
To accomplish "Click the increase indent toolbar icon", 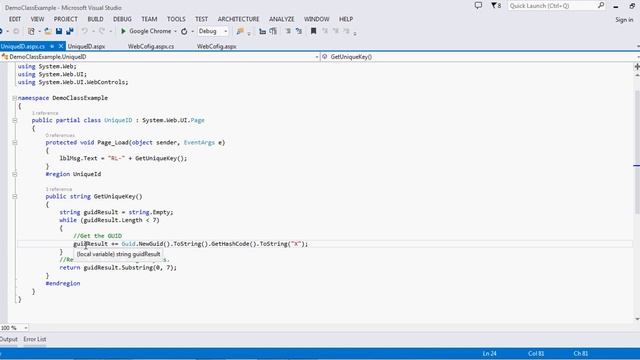I will click(x=273, y=31).
